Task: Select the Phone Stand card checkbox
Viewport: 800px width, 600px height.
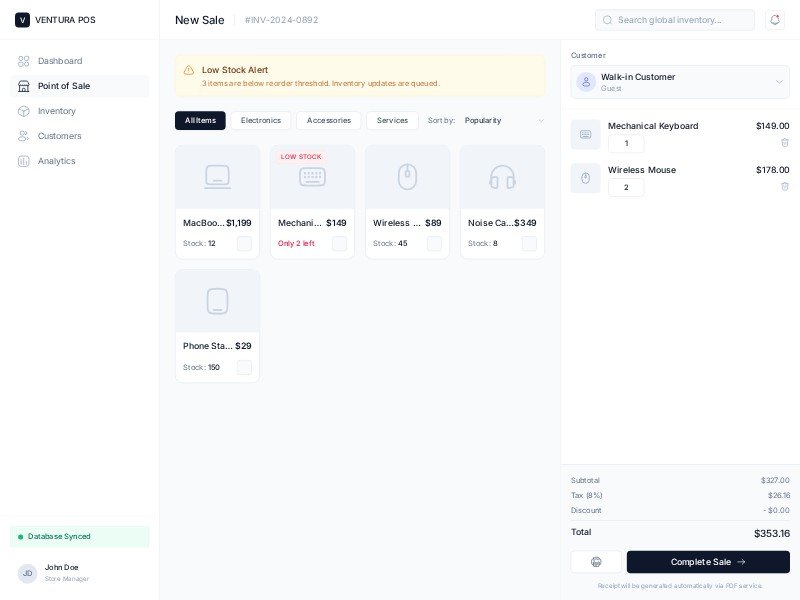Action: pyautogui.click(x=244, y=368)
